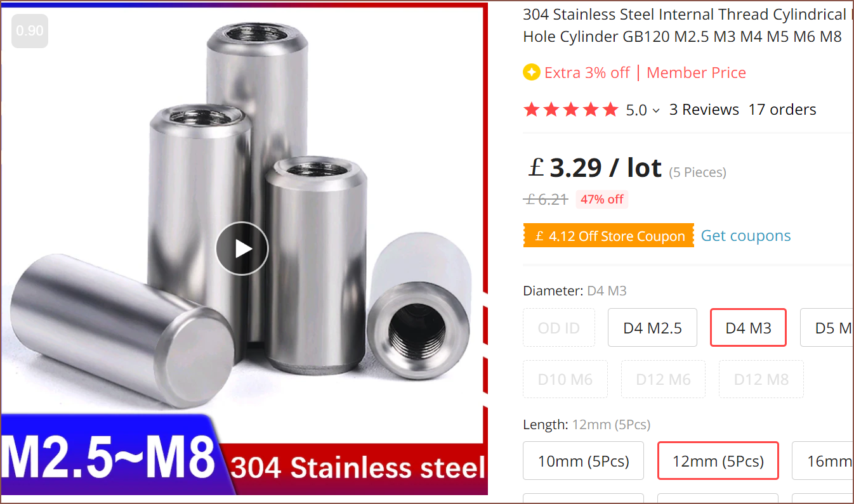
Task: Click the 17 orders text
Action: 782,110
